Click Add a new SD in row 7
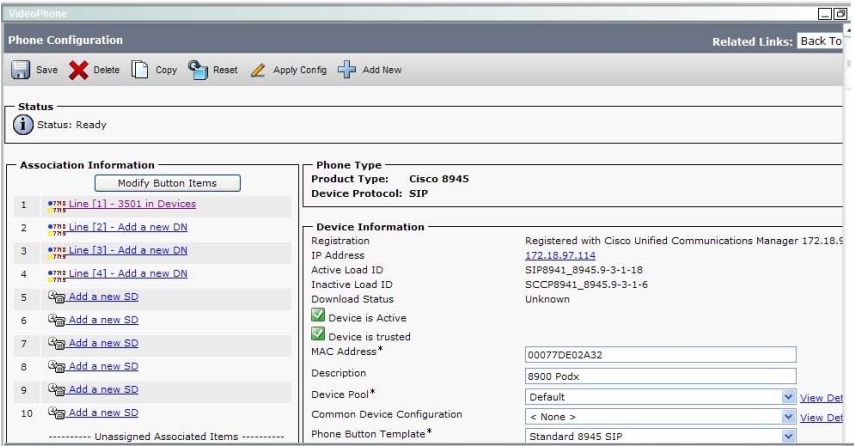854x446 pixels. pyautogui.click(x=103, y=343)
